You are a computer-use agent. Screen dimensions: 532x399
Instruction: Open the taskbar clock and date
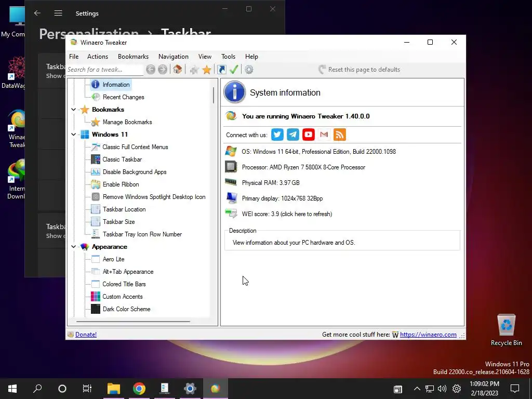(484, 389)
